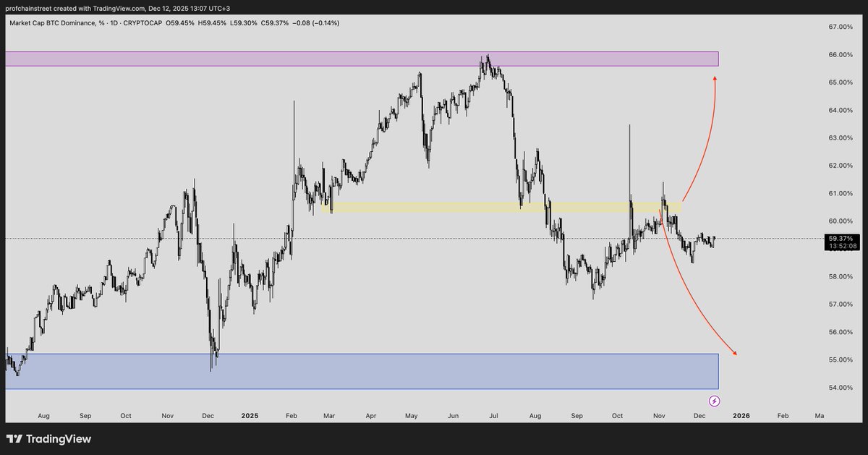This screenshot has width=868, height=455.
Task: Select the current price label 59.37%
Action: coord(841,238)
